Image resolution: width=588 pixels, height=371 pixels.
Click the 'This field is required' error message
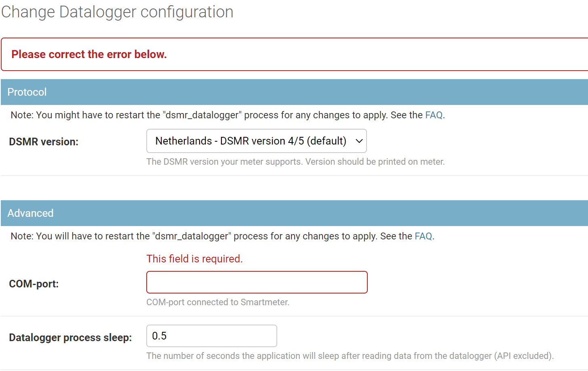(194, 259)
